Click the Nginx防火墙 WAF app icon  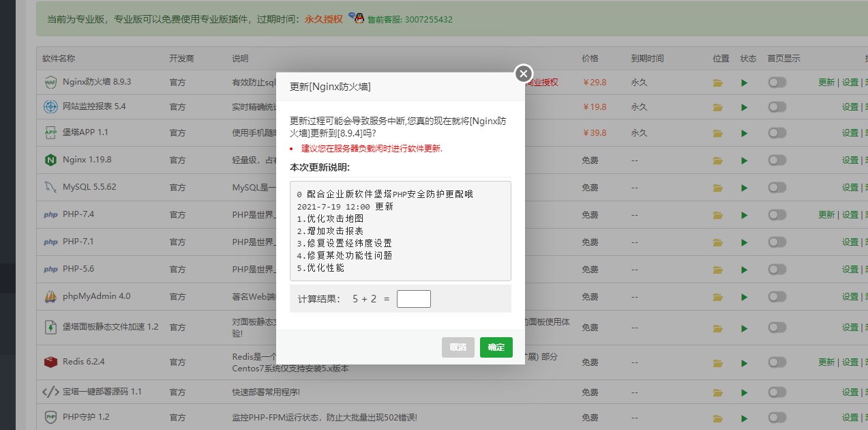click(50, 82)
